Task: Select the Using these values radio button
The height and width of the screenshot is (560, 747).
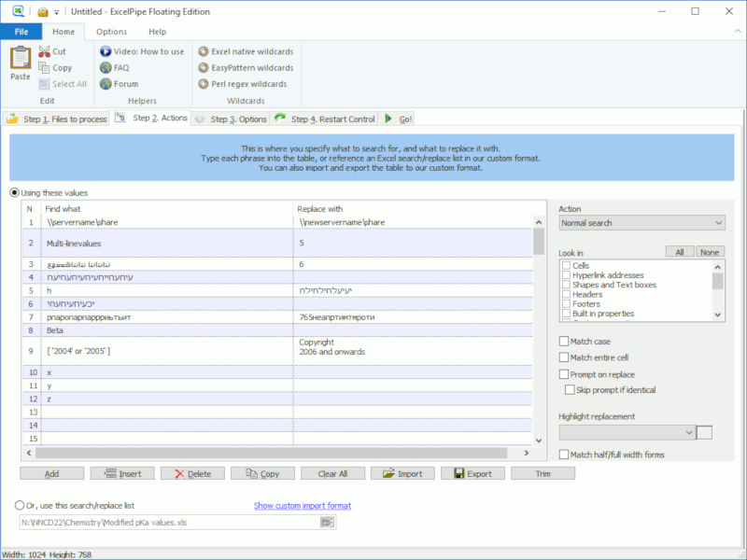Action: pyautogui.click(x=14, y=192)
